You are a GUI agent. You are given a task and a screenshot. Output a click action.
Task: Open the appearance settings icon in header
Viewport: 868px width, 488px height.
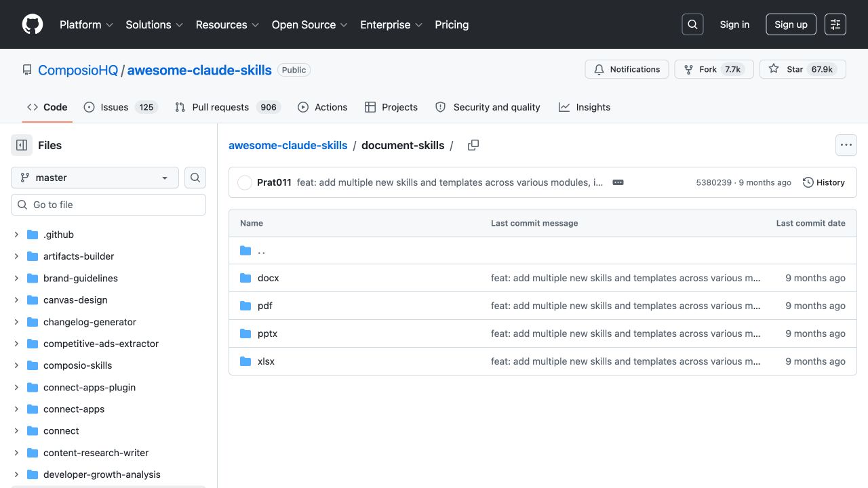835,24
